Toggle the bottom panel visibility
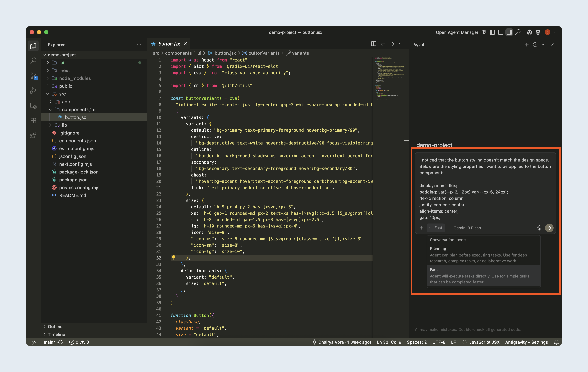The image size is (588, 372). point(501,32)
